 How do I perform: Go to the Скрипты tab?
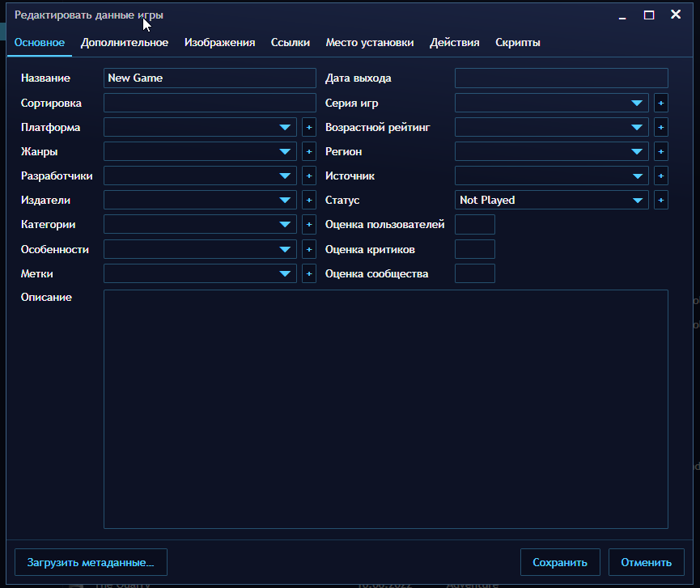(517, 43)
